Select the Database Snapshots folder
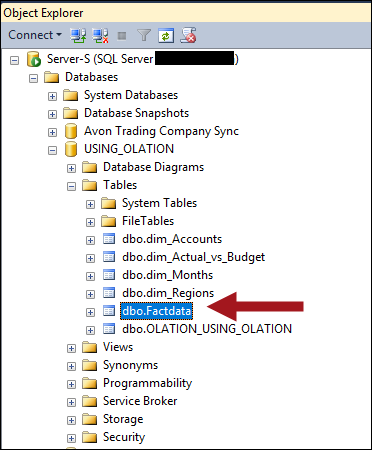Image resolution: width=372 pixels, height=450 pixels. point(136,113)
